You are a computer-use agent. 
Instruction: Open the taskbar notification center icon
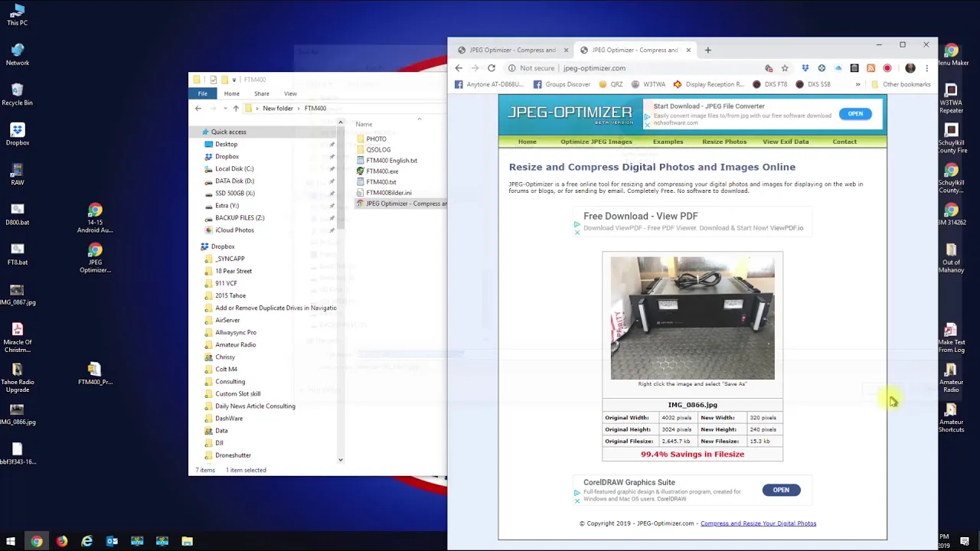pos(965,541)
